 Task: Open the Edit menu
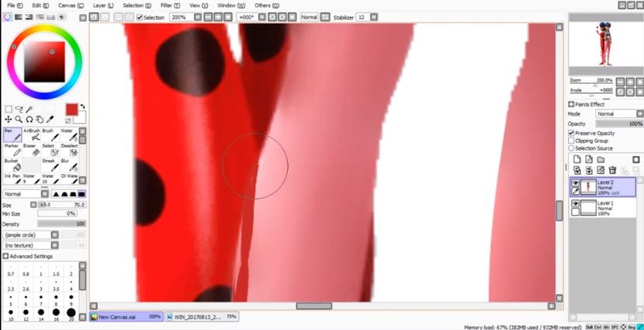(40, 5)
